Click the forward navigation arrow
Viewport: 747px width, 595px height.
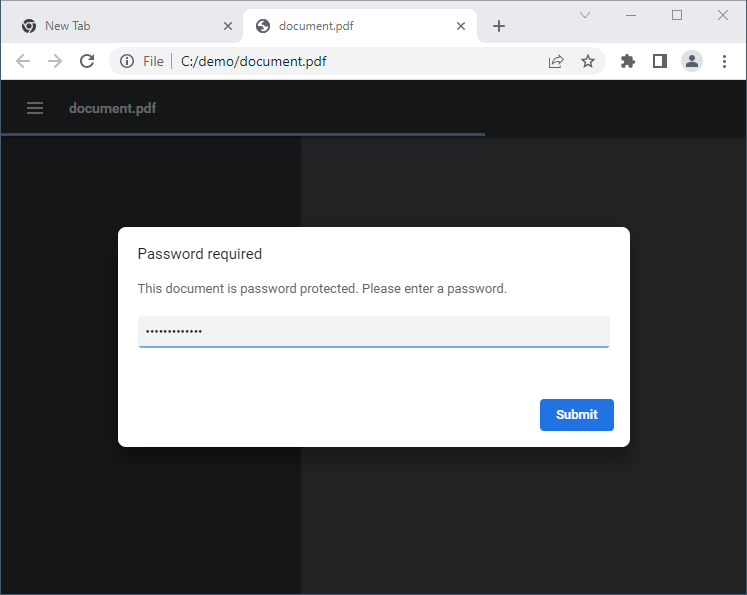55,61
